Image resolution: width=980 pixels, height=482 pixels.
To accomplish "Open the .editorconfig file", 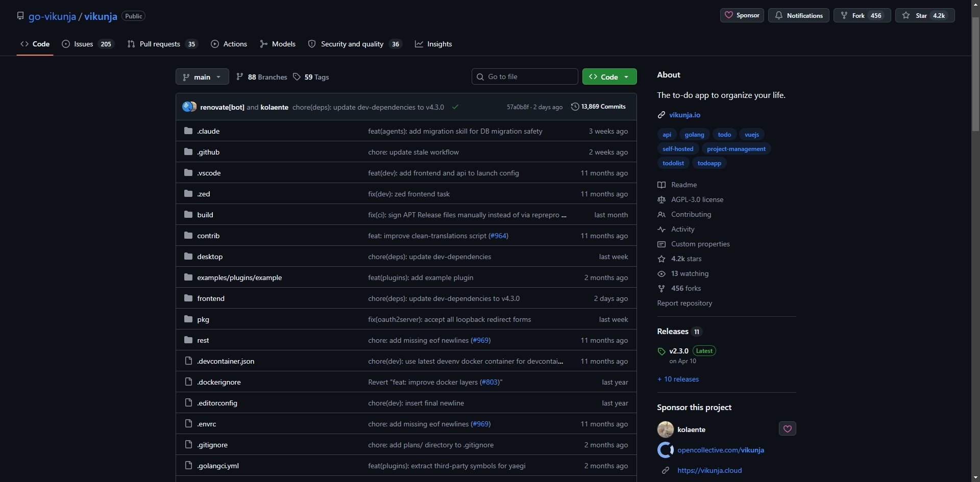I will click(217, 403).
